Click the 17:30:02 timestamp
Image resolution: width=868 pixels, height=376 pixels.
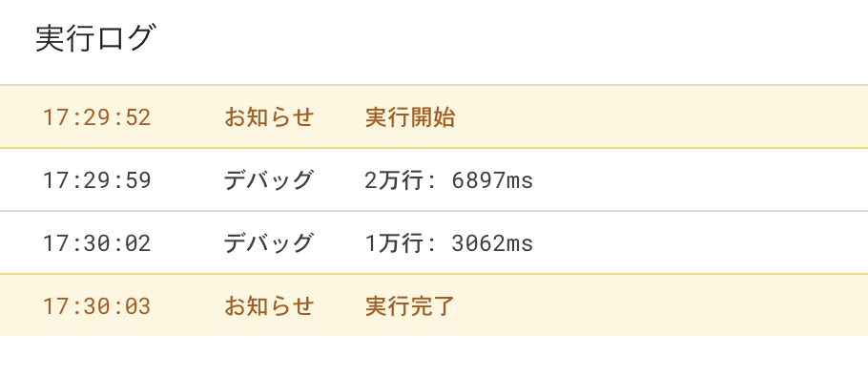[x=97, y=243]
